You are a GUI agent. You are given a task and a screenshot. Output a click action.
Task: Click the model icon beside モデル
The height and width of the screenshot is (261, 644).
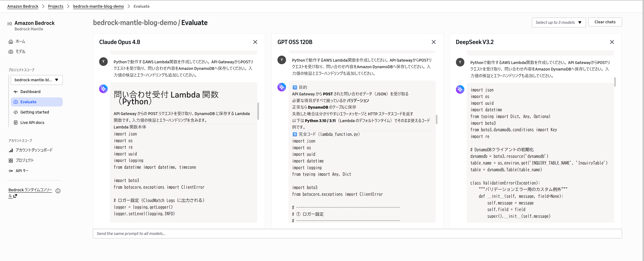click(11, 52)
